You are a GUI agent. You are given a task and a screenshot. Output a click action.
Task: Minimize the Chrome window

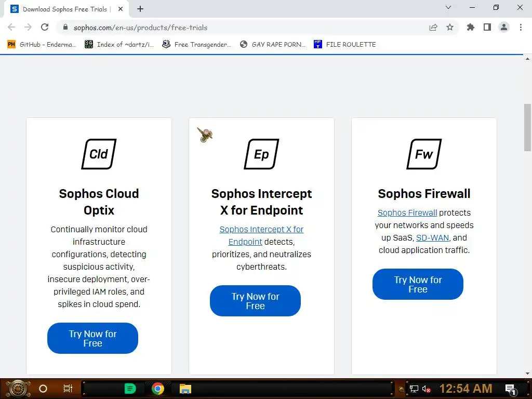point(472,7)
